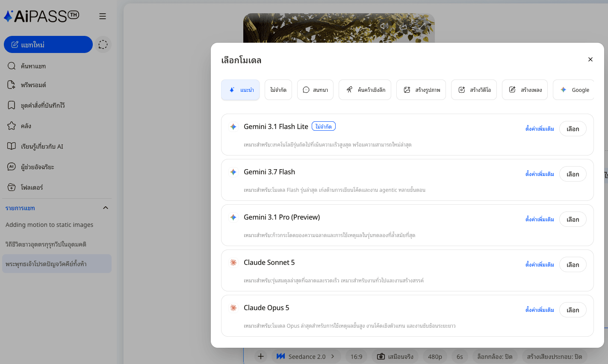
Task: Choose Gemini 3.1 Pro (Preview) with เลือก
Action: tap(573, 219)
